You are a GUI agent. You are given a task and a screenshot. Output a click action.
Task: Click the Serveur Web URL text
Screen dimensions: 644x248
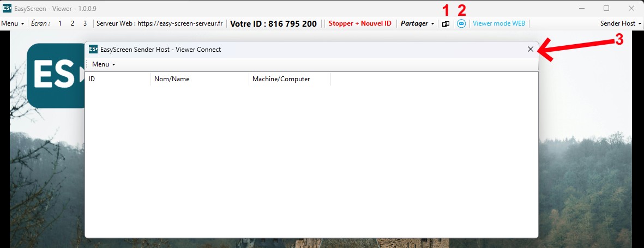pyautogui.click(x=159, y=24)
